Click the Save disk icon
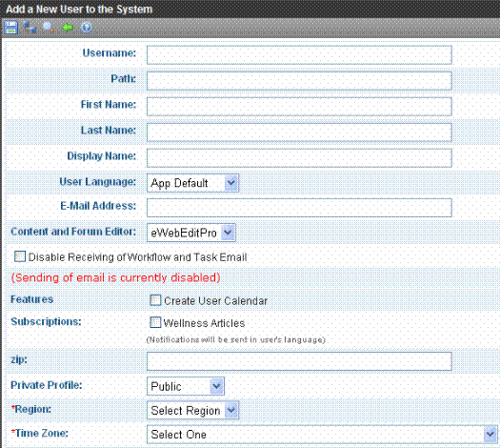 (11, 28)
